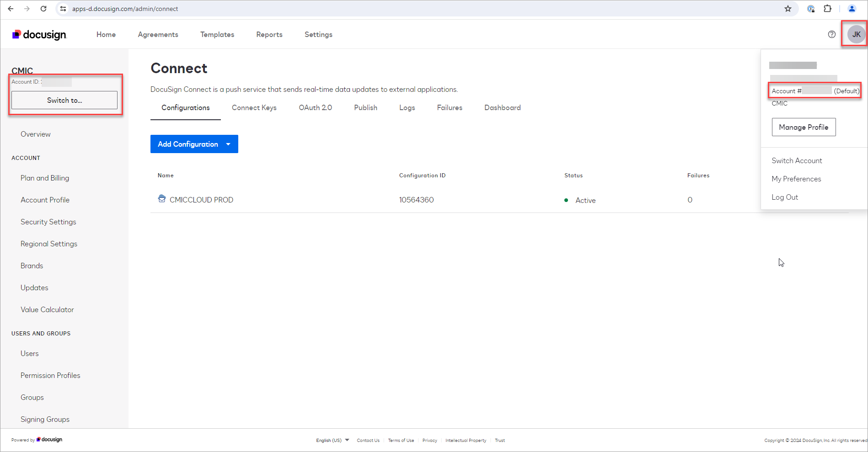The image size is (868, 452).
Task: Choose Log Out in user menu
Action: (785, 197)
